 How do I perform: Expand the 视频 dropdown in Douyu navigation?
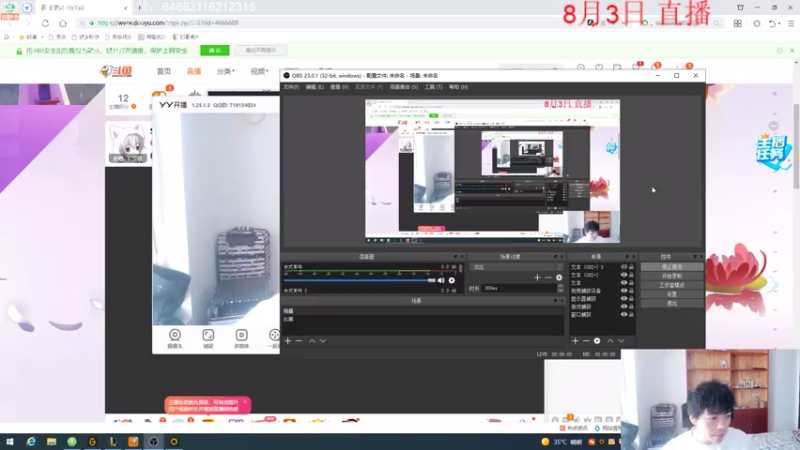coord(259,71)
